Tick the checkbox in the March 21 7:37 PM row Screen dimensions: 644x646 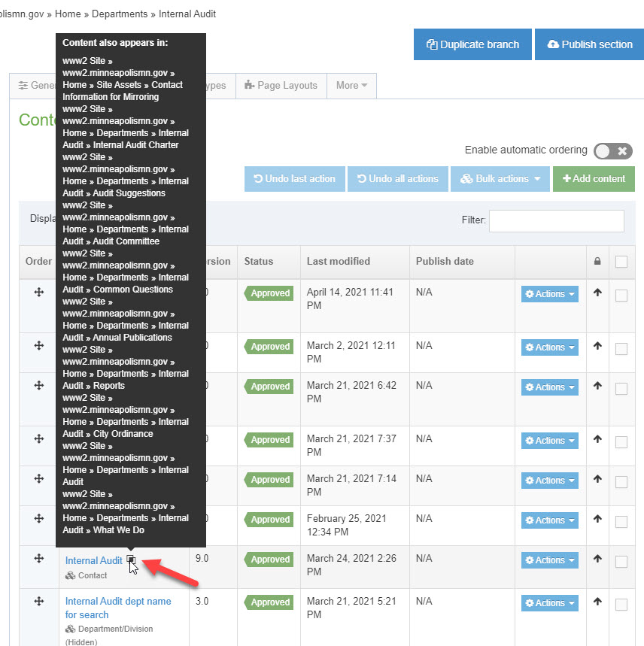point(621,442)
